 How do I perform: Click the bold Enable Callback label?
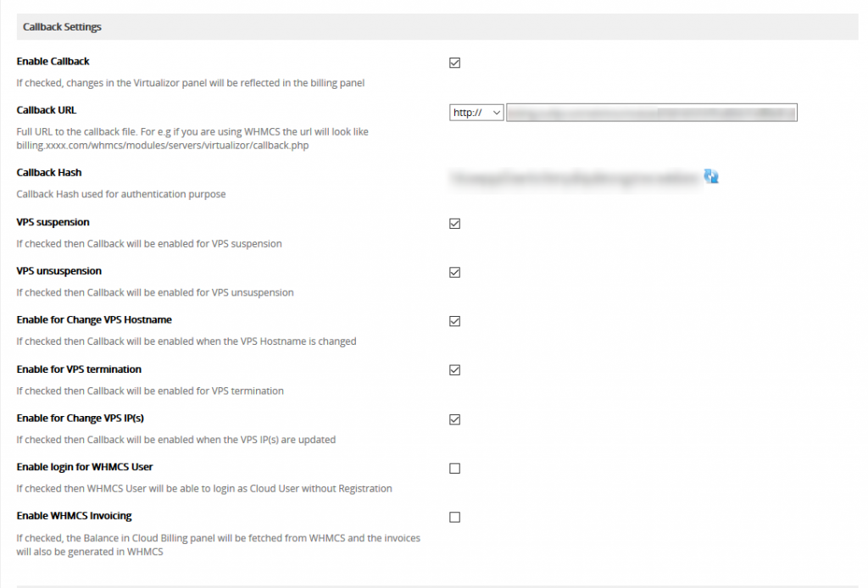coord(52,61)
